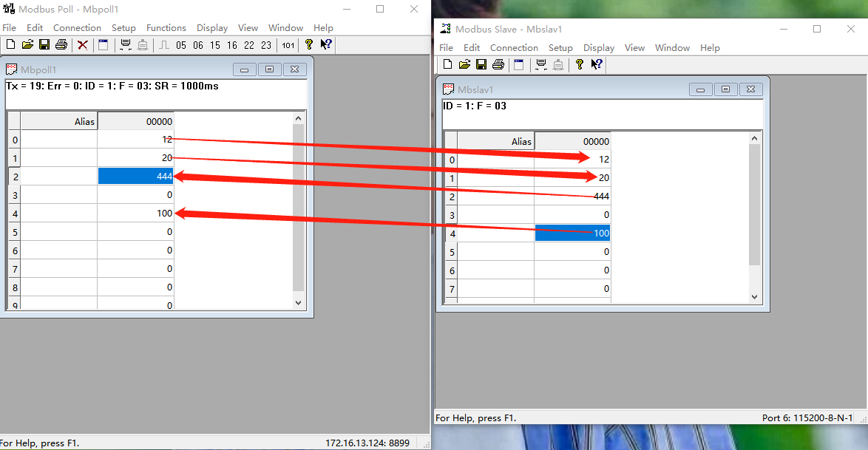Open the Functions menu in Modbus Poll
Viewport: 868px width, 450px height.
pos(166,28)
